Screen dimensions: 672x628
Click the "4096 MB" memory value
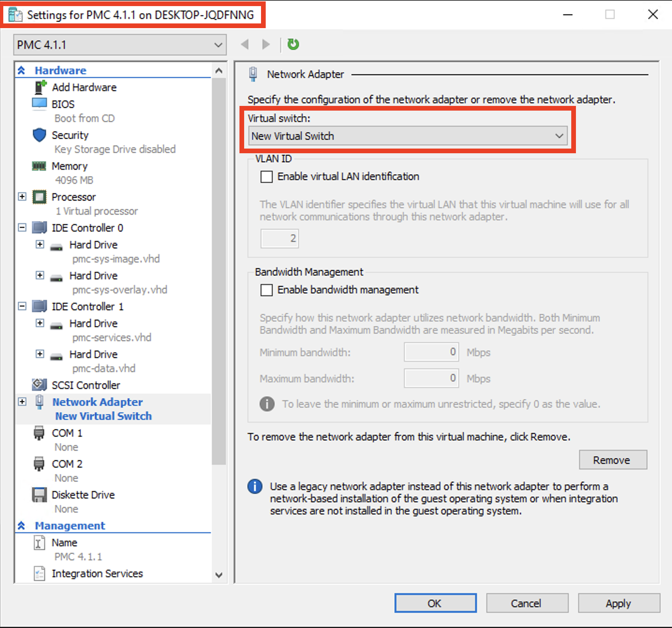[74, 180]
